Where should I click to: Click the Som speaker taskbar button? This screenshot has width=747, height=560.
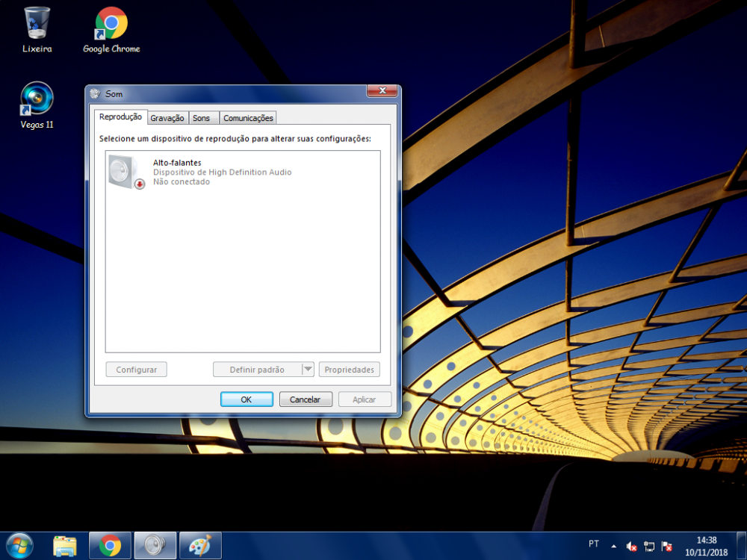(155, 546)
